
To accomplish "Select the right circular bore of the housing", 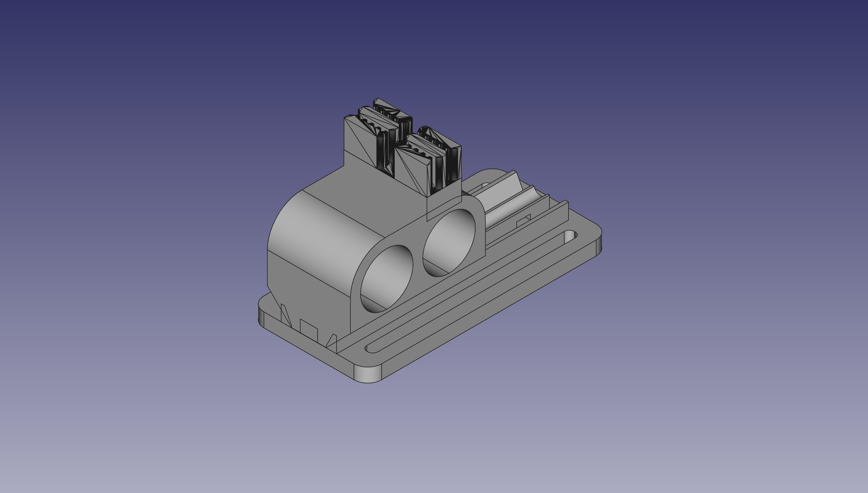I will 449,243.
